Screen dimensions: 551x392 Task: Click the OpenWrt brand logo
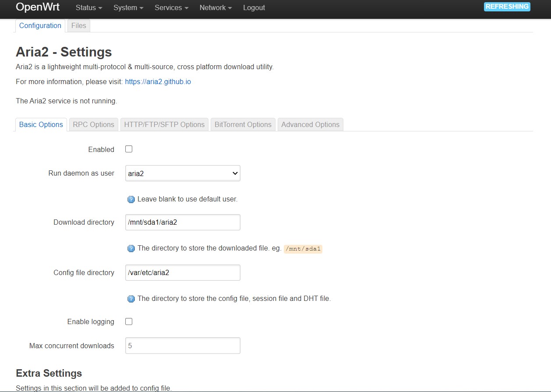[38, 7]
